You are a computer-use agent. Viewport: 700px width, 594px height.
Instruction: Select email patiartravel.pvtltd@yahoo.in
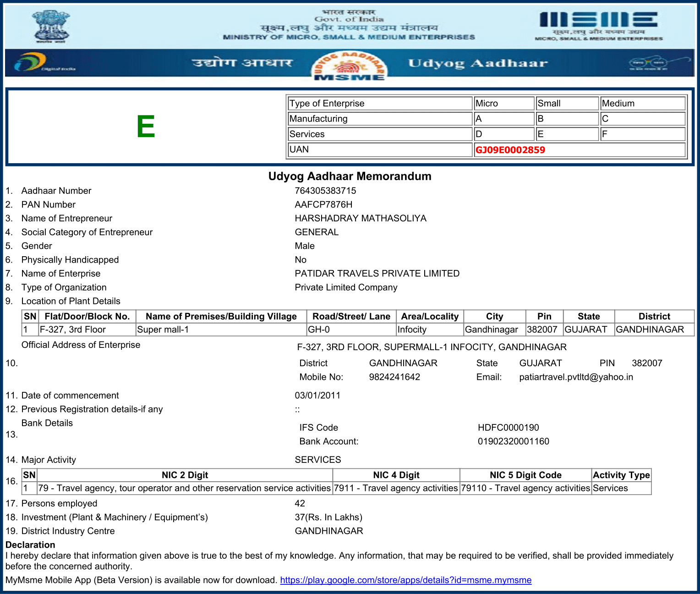coord(576,377)
